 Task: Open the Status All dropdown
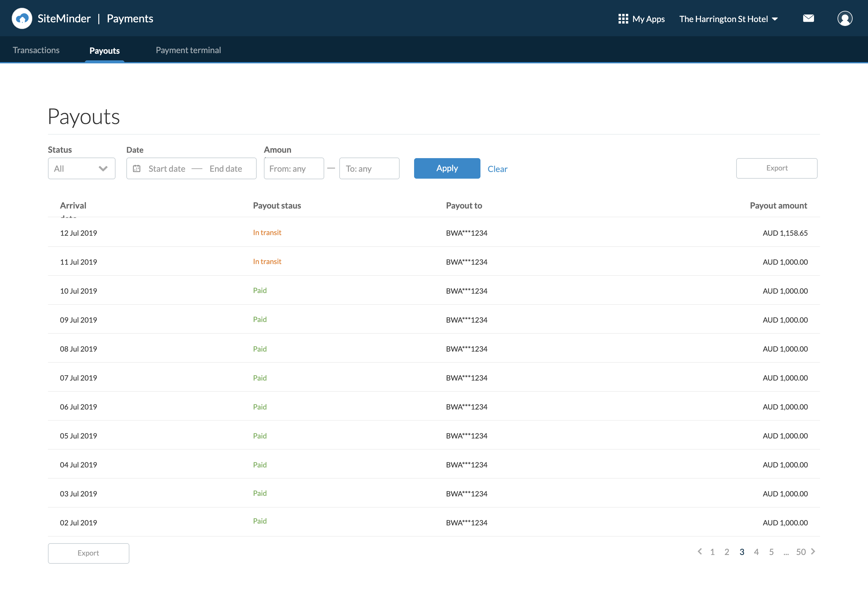point(82,168)
